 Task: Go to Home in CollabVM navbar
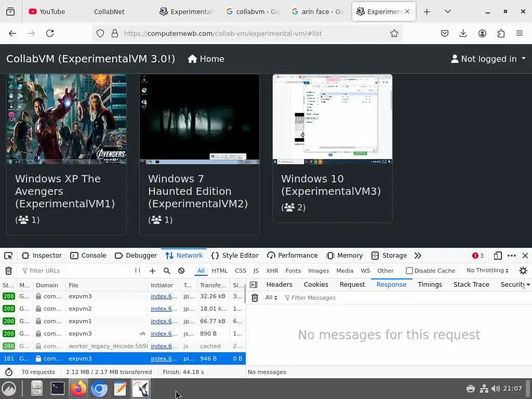[206, 59]
